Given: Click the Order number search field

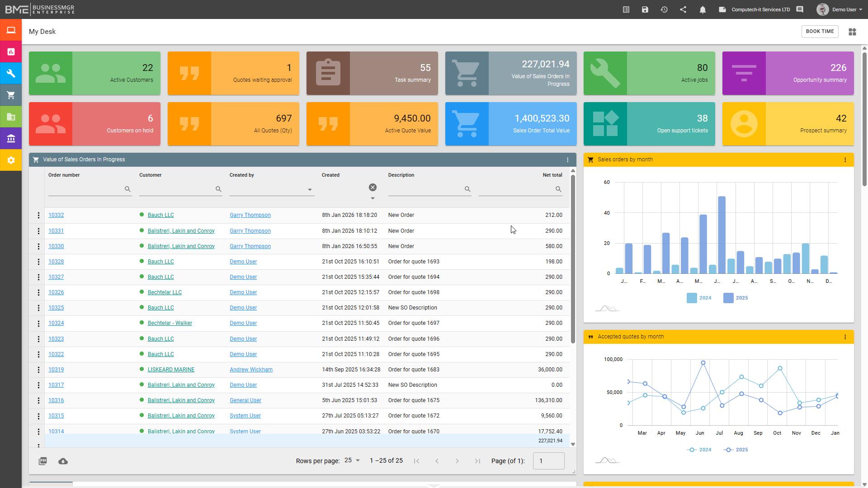Looking at the screenshot, I should tap(86, 189).
